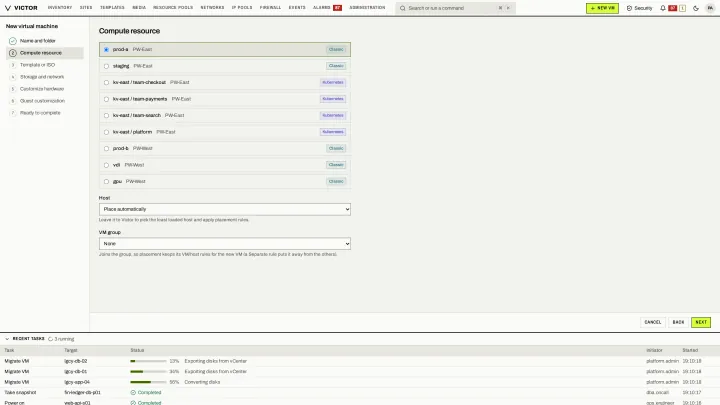
Task: Open the Host placement dropdown
Action: click(x=225, y=209)
